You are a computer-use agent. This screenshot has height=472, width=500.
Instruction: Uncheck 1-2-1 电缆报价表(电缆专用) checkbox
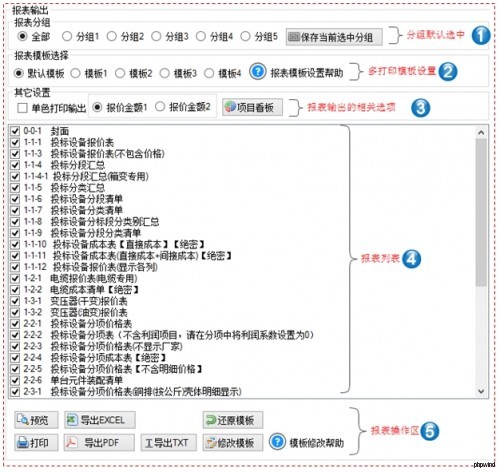coord(15,278)
